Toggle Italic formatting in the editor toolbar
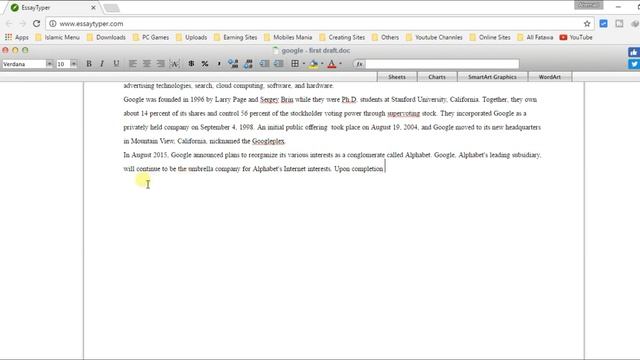 point(102,64)
